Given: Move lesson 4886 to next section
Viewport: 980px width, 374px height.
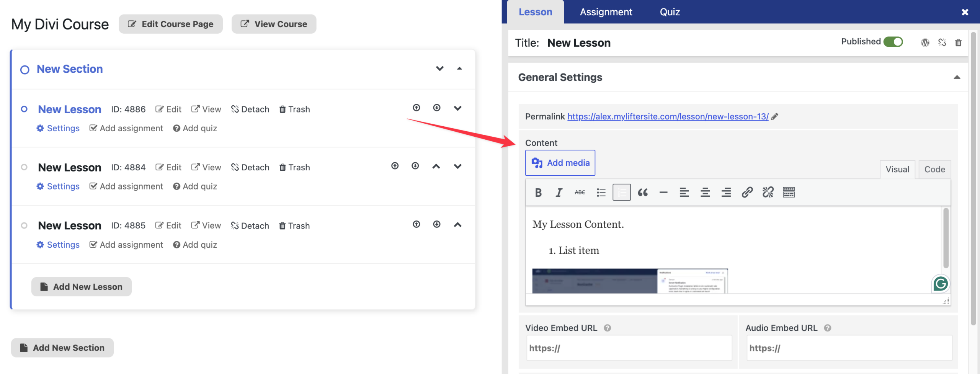Looking at the screenshot, I should coord(437,108).
